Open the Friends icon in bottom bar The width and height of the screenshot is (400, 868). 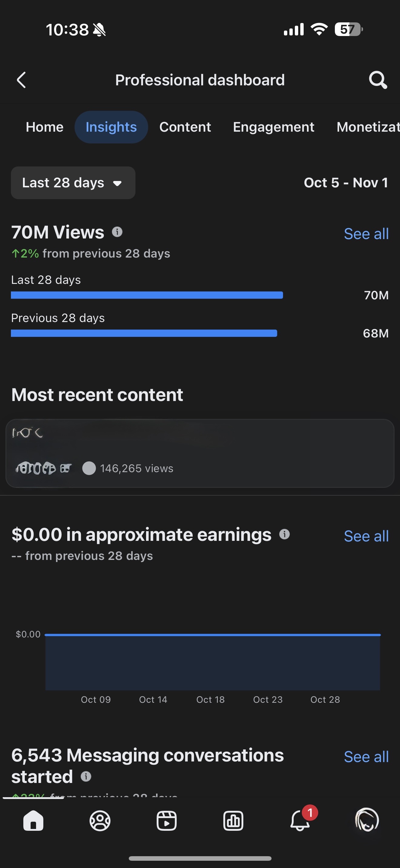[100, 820]
